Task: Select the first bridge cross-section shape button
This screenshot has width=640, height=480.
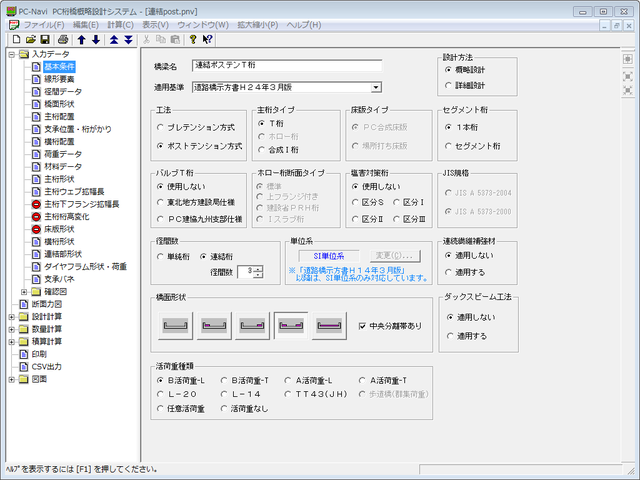Action: 177,324
